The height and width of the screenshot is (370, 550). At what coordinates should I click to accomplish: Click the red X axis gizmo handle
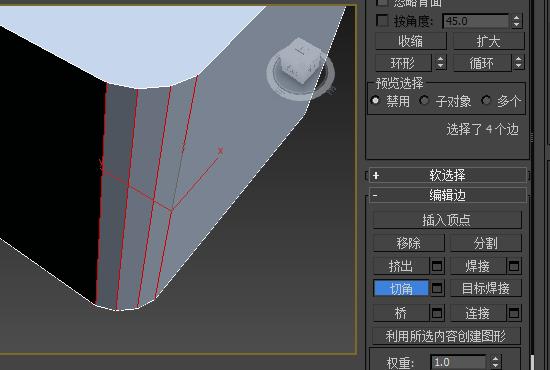[220, 151]
